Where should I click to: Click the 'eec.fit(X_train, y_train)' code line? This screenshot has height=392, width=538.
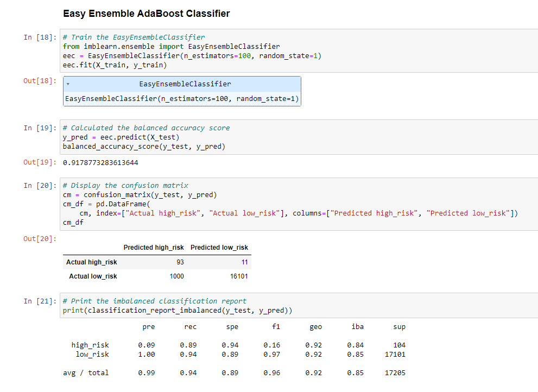click(x=115, y=65)
